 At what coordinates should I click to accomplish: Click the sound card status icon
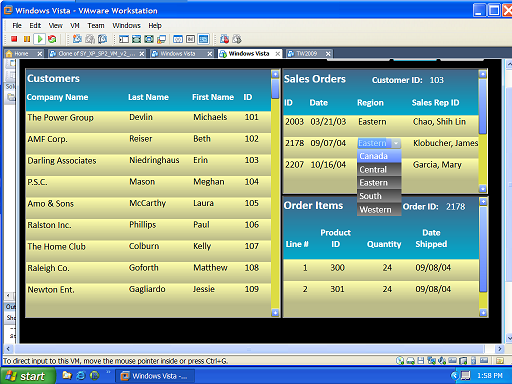(x=442, y=360)
